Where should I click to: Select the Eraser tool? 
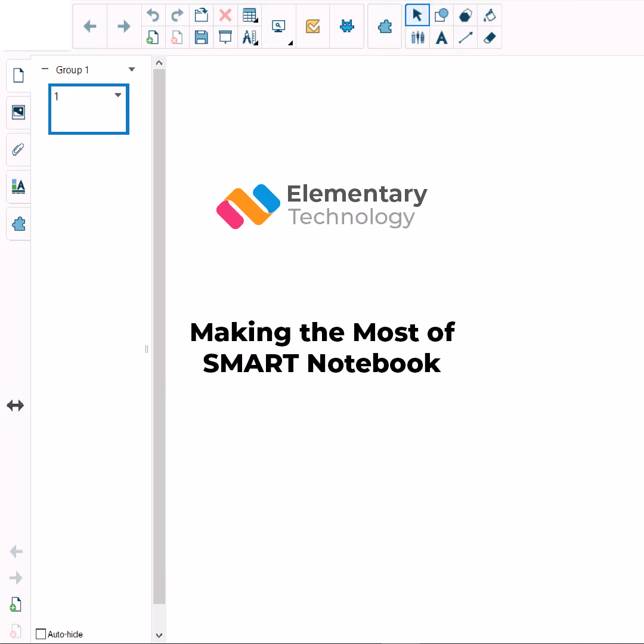click(490, 38)
